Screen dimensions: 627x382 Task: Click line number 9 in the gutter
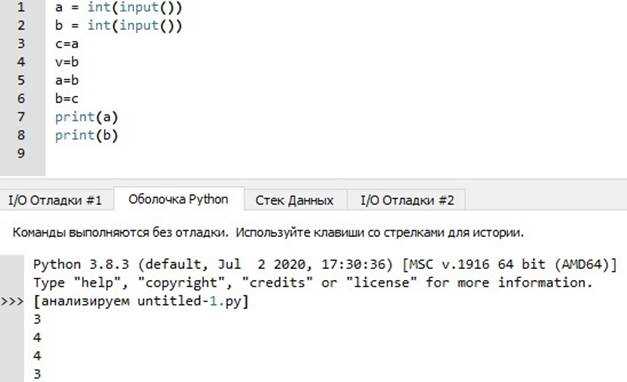pos(21,153)
